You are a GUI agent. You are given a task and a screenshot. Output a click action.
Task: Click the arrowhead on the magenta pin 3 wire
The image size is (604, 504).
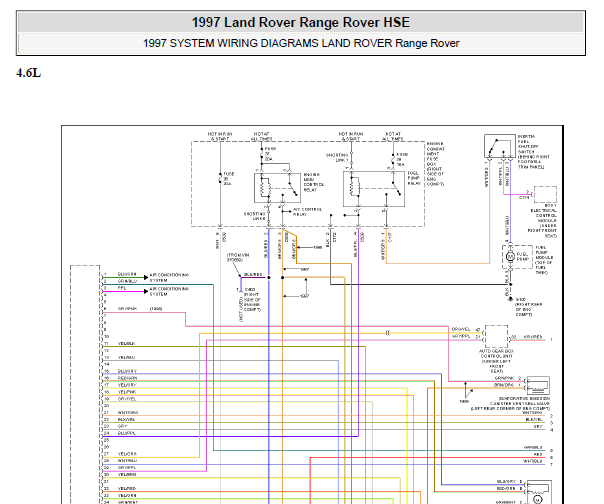(146, 291)
